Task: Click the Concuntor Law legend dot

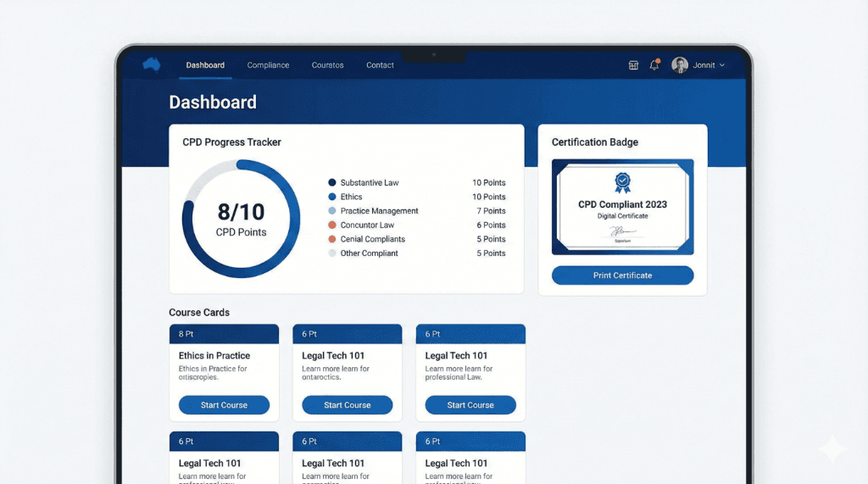Action: click(332, 225)
